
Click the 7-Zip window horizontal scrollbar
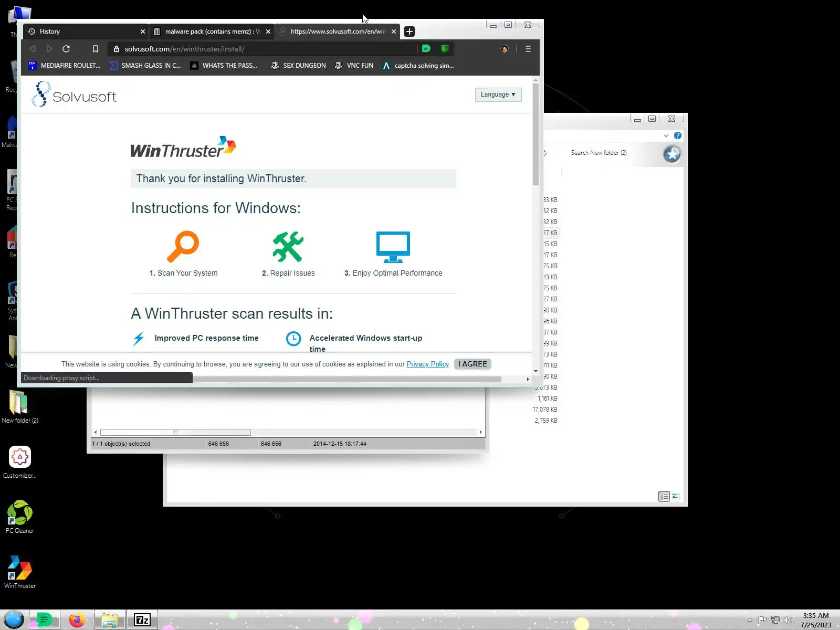[175, 433]
